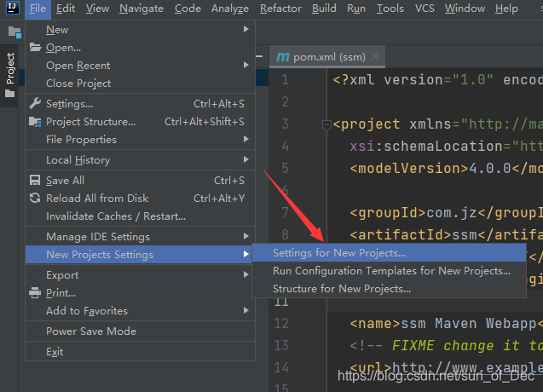Viewport: 543px width, 392px height.
Task: Open the Project tool window sidebar button
Action: (10, 76)
